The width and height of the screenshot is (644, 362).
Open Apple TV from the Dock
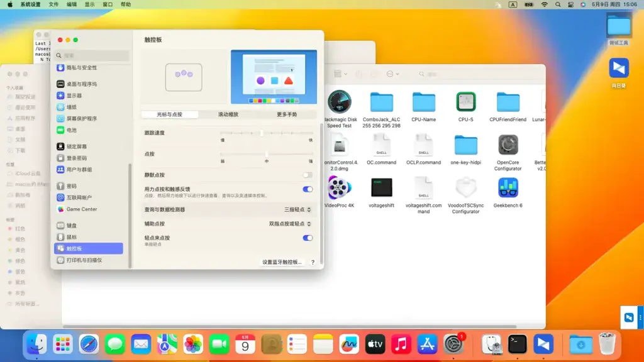pyautogui.click(x=375, y=344)
